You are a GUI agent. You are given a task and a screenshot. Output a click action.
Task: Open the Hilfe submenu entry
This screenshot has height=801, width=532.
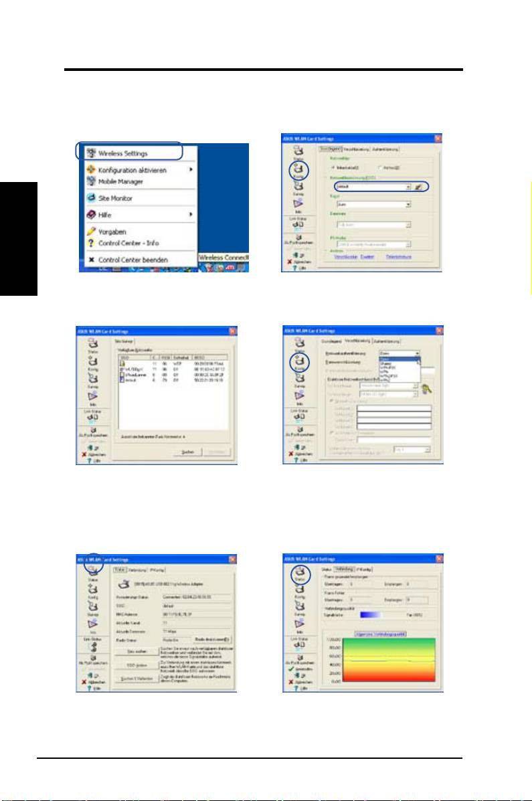click(104, 215)
